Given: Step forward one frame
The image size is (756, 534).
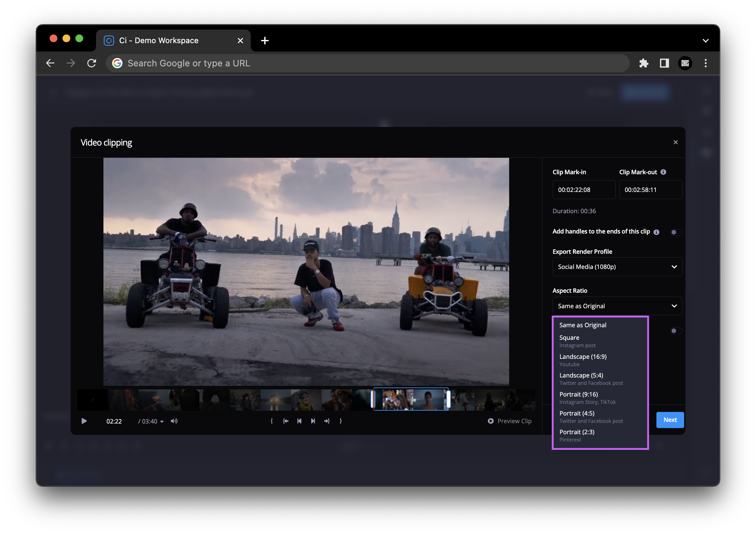Looking at the screenshot, I should [313, 421].
